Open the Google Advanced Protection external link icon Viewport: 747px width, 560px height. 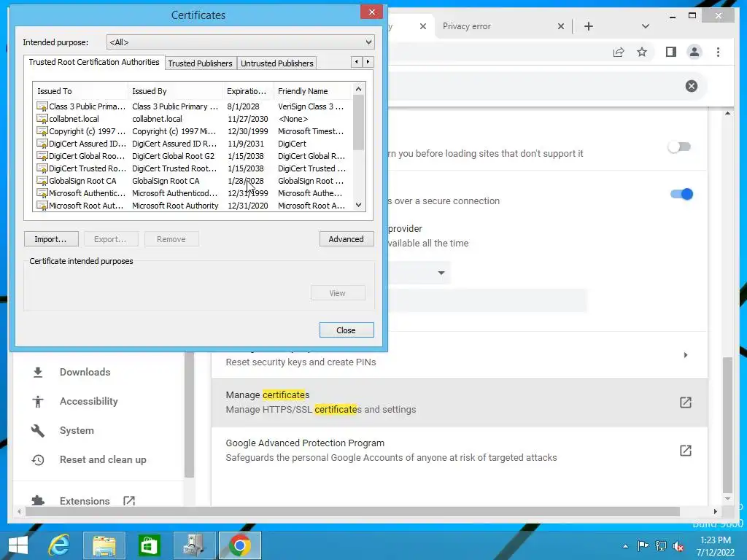coord(686,451)
